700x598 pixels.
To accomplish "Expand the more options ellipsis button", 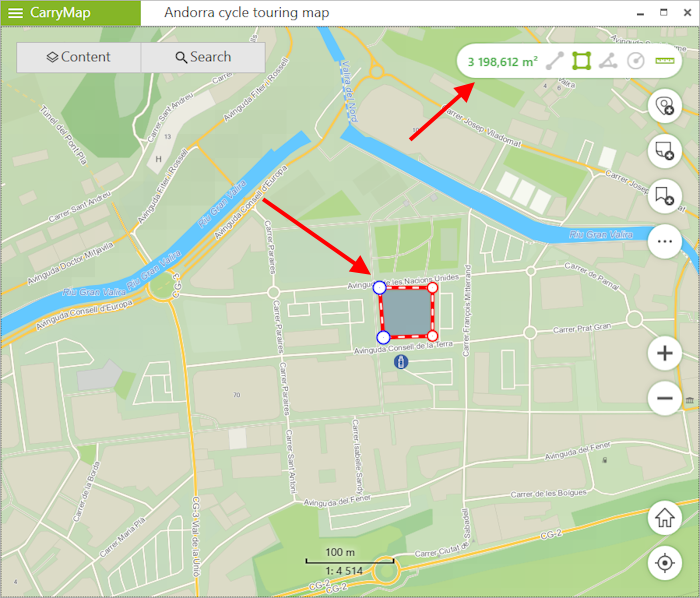I will (665, 241).
